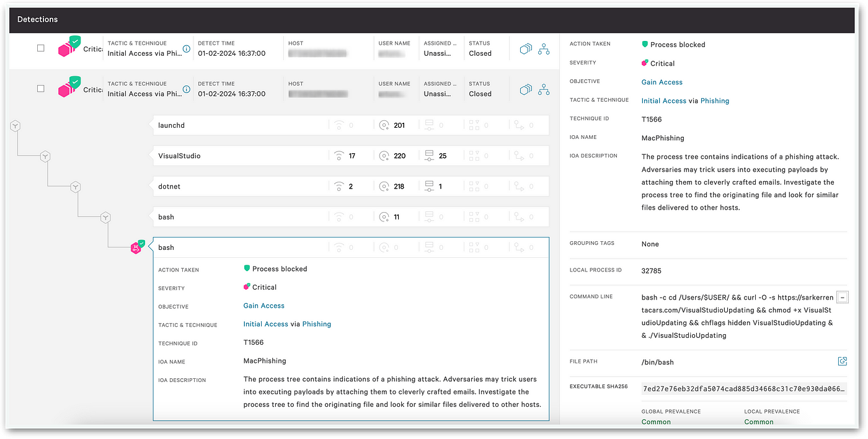Click the Critical severity icon in the first detection row
Image resolution: width=868 pixels, height=439 pixels.
tap(69, 47)
